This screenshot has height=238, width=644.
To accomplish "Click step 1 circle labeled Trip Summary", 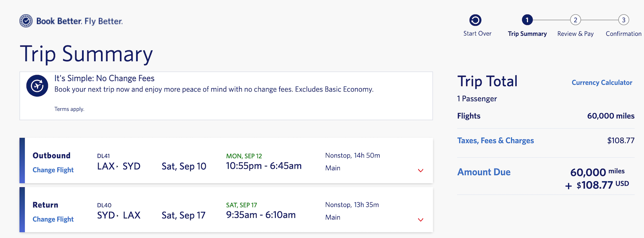I will [x=527, y=19].
